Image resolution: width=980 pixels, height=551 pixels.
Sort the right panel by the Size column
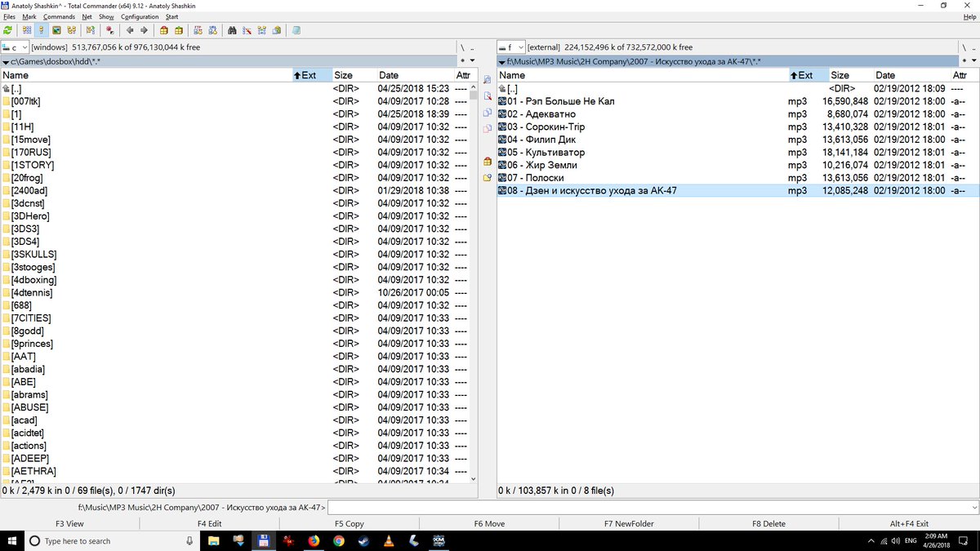pyautogui.click(x=850, y=75)
